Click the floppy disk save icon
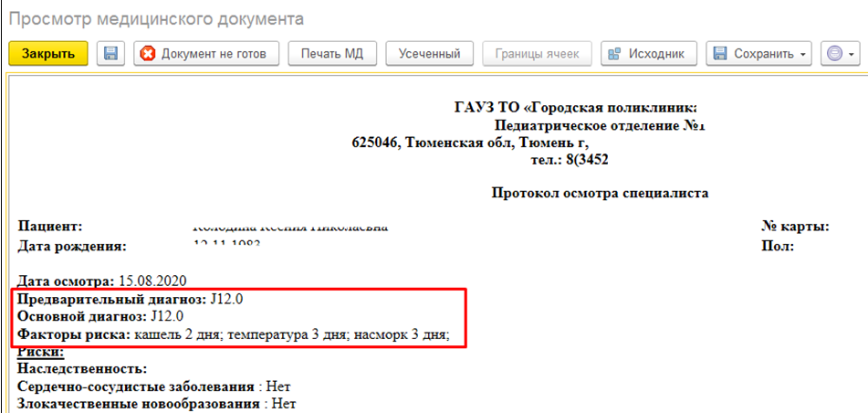The width and height of the screenshot is (868, 413). coord(110,54)
